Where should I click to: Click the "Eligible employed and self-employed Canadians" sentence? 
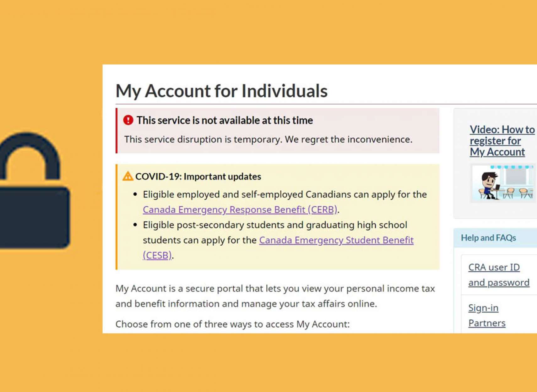tap(285, 194)
